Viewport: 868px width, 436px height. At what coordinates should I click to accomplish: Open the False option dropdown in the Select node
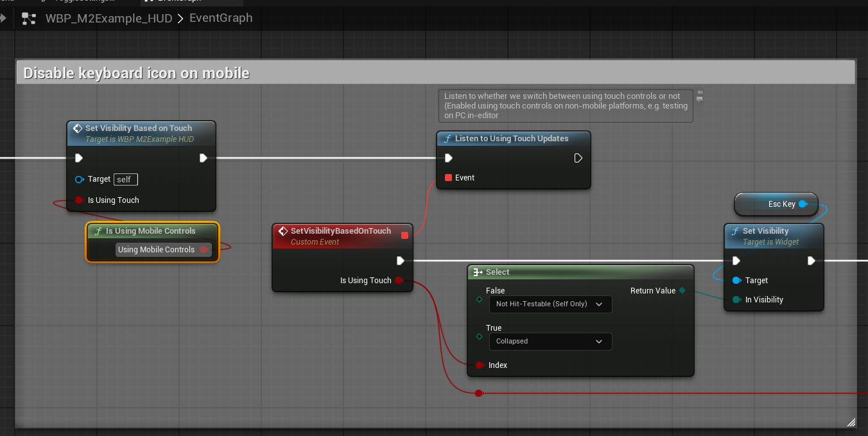(x=550, y=304)
